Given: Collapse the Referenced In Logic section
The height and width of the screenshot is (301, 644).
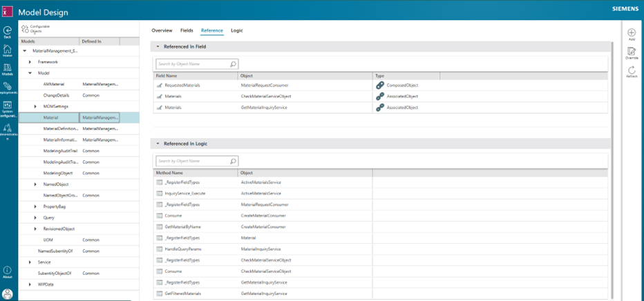Looking at the screenshot, I should [158, 144].
